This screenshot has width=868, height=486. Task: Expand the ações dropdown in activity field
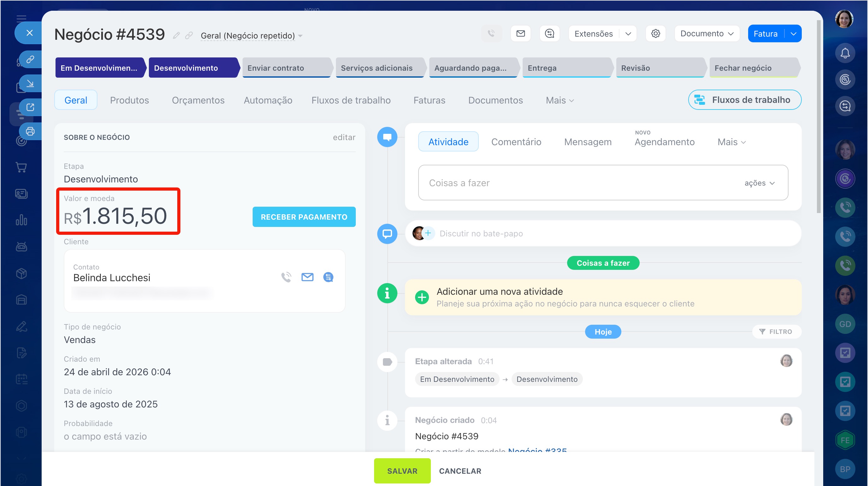tap(760, 183)
